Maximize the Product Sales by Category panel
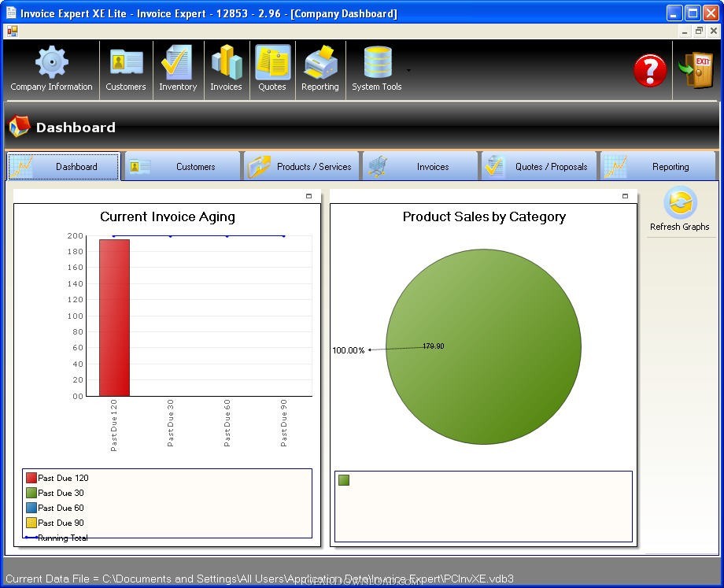Viewport: 724px width, 588px height. coord(625,196)
